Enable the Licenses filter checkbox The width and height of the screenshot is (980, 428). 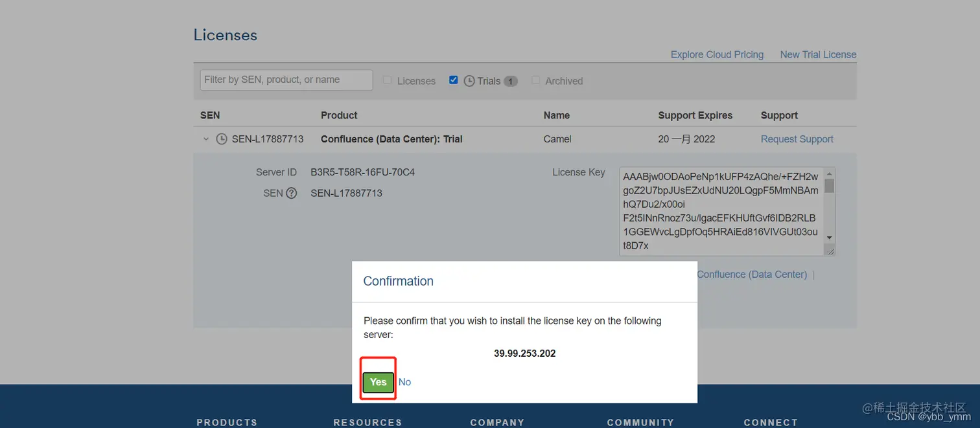point(388,80)
